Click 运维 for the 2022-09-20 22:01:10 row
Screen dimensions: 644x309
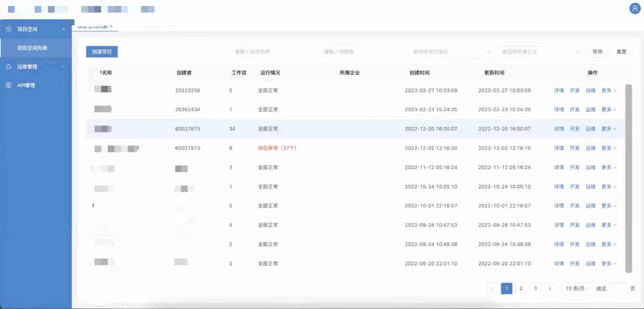tap(590, 263)
